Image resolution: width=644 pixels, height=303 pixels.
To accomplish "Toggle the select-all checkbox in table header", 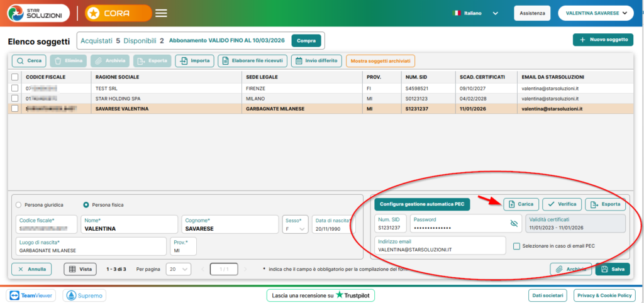I will [15, 77].
